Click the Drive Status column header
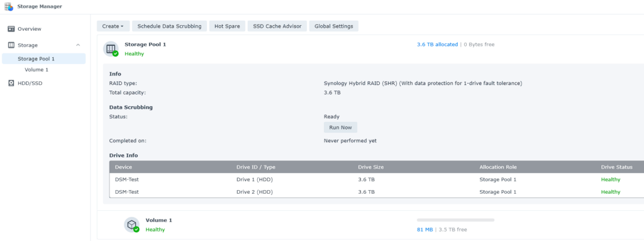This screenshot has width=644, height=241. (617, 167)
